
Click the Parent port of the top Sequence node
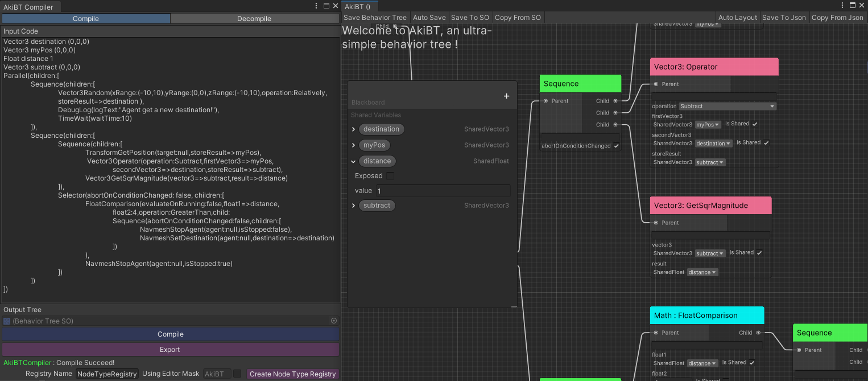click(545, 101)
